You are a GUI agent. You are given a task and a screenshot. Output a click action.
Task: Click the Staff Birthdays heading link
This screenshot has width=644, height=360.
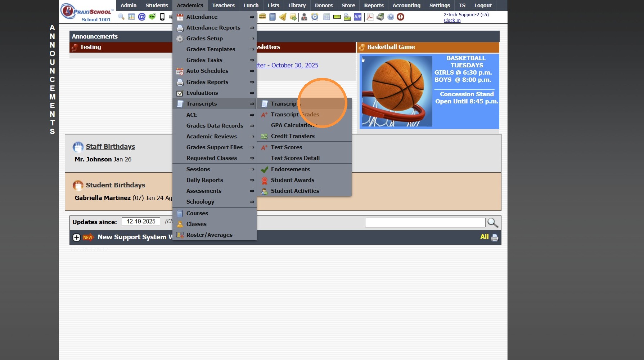110,147
